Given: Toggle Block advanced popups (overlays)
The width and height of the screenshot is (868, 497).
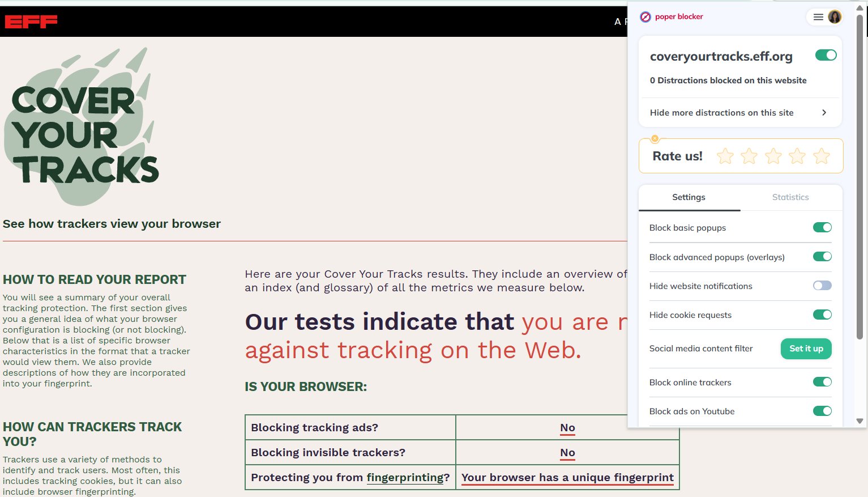Looking at the screenshot, I should [823, 257].
